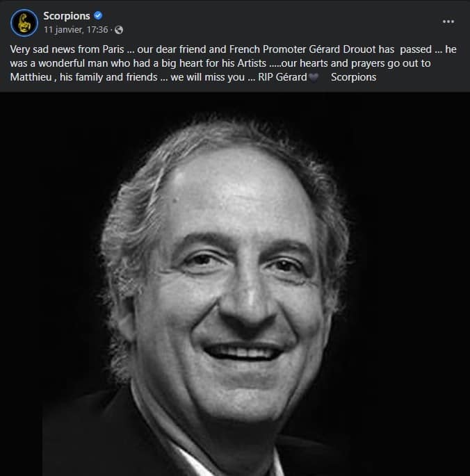Open the three-dot post options menu
This screenshot has width=470, height=476.
point(448,22)
